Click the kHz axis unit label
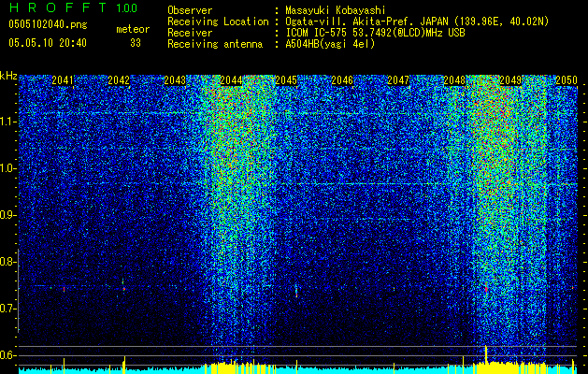The height and width of the screenshot is (374, 588). (8, 76)
